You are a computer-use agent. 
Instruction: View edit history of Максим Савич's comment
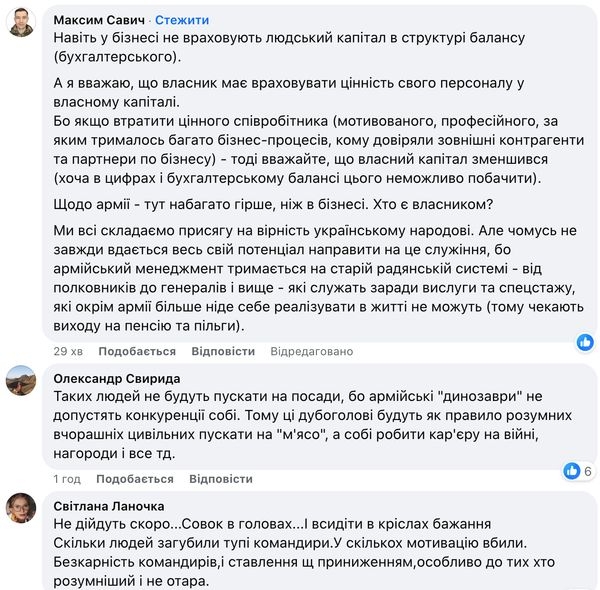[x=311, y=351]
